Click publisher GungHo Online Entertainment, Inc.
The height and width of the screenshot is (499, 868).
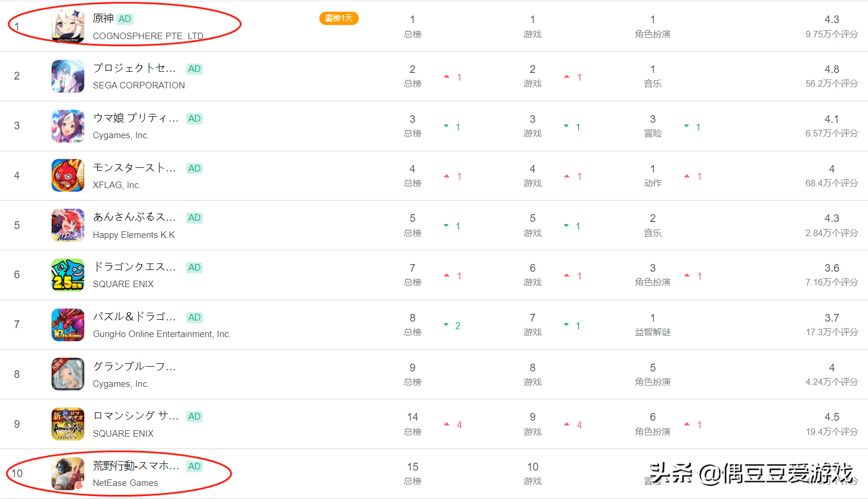pyautogui.click(x=162, y=334)
